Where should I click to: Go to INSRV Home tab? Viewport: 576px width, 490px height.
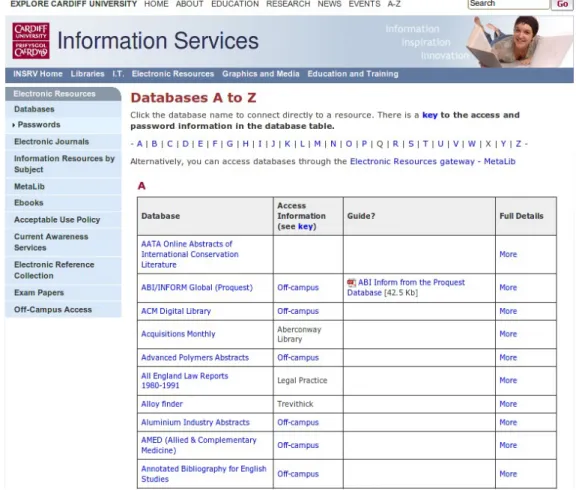coord(38,74)
